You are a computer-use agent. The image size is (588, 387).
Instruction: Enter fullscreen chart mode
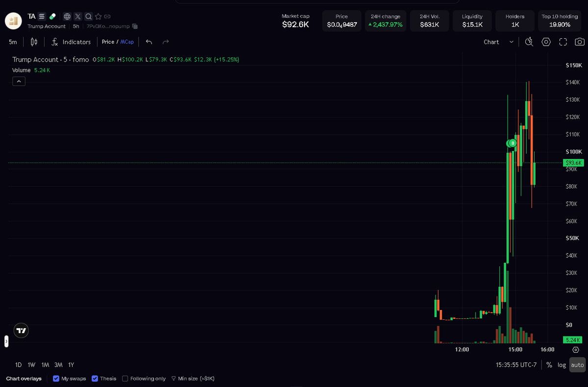(x=563, y=42)
